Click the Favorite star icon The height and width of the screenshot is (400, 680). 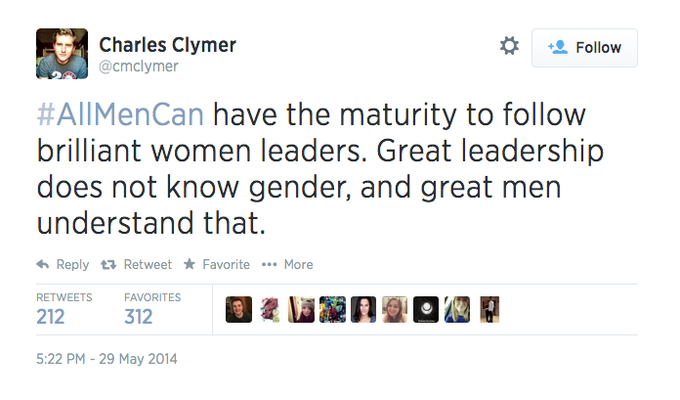190,264
